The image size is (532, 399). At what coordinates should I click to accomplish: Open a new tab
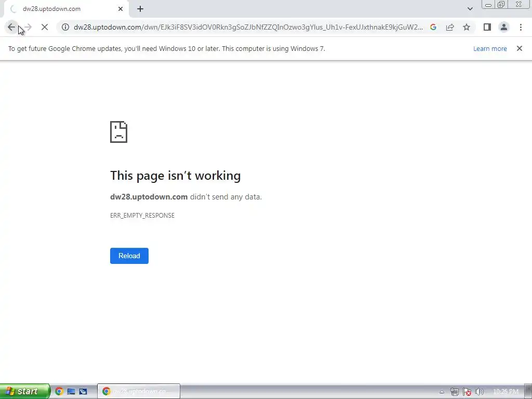coord(140,9)
